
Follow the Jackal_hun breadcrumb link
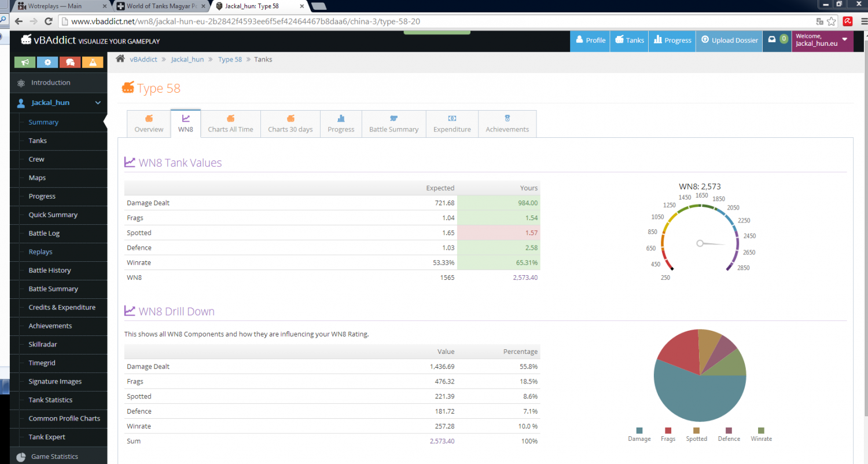[187, 59]
